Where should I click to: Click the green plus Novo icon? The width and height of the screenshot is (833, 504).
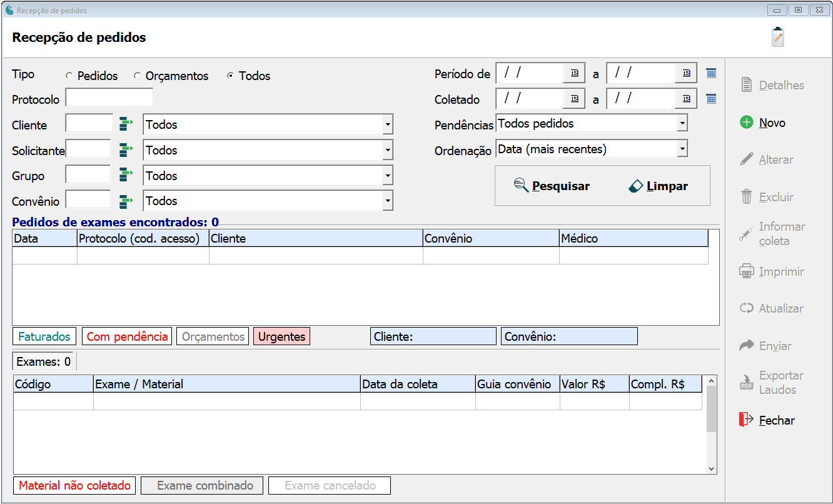[x=747, y=123]
